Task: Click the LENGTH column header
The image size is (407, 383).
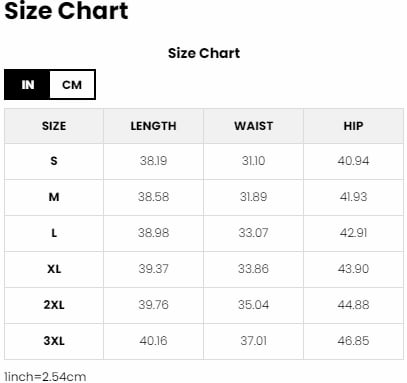Action: pyautogui.click(x=153, y=126)
